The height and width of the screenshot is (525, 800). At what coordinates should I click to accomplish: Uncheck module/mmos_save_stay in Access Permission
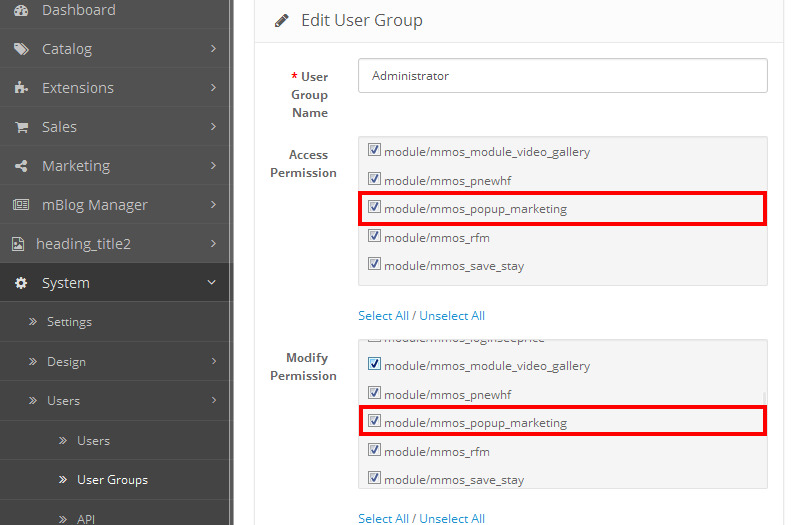pyautogui.click(x=375, y=265)
